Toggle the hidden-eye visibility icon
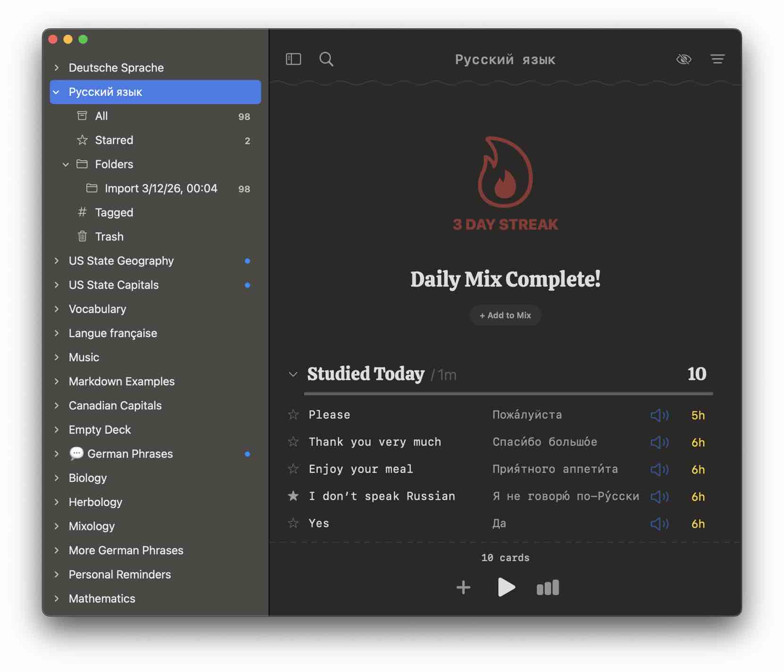This screenshot has width=784, height=672. click(x=684, y=59)
